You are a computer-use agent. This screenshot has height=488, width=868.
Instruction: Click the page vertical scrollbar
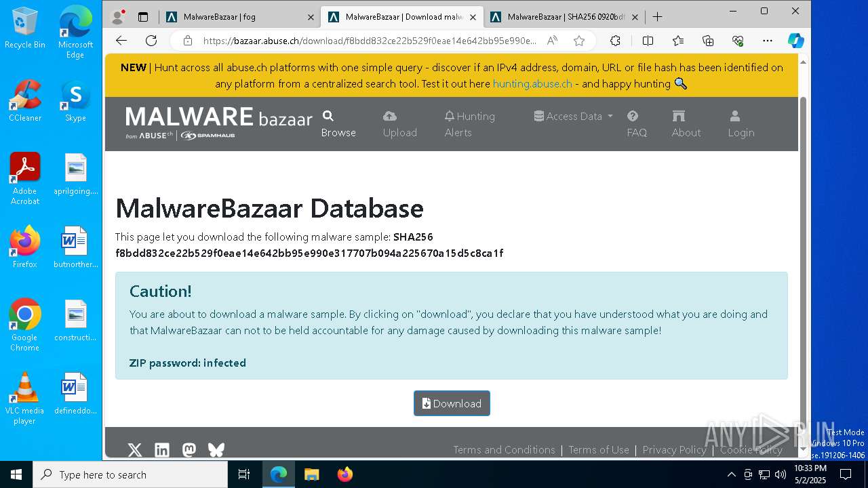pos(804,254)
